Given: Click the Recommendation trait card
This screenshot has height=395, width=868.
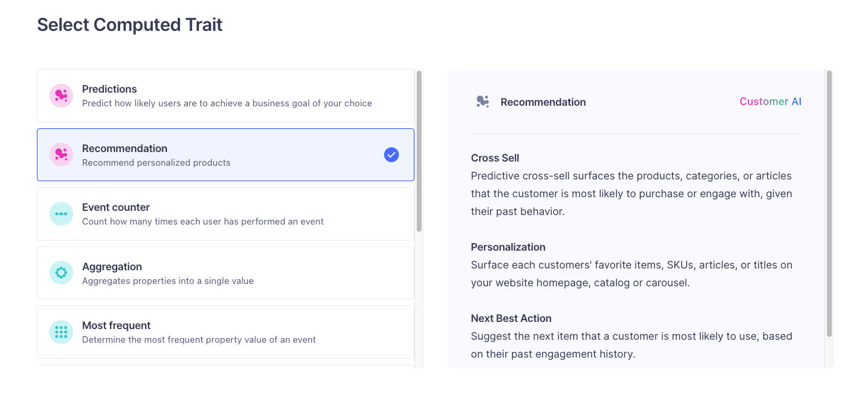Looking at the screenshot, I should [x=226, y=154].
